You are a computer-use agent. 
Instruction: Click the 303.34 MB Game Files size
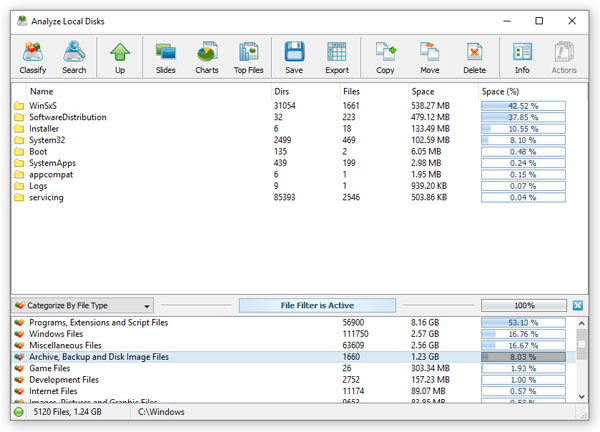click(430, 368)
